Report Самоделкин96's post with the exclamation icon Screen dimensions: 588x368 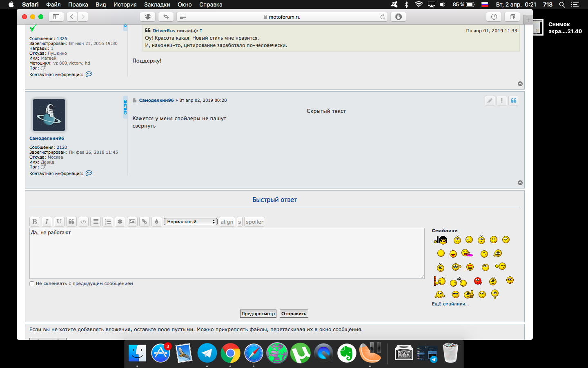(502, 101)
